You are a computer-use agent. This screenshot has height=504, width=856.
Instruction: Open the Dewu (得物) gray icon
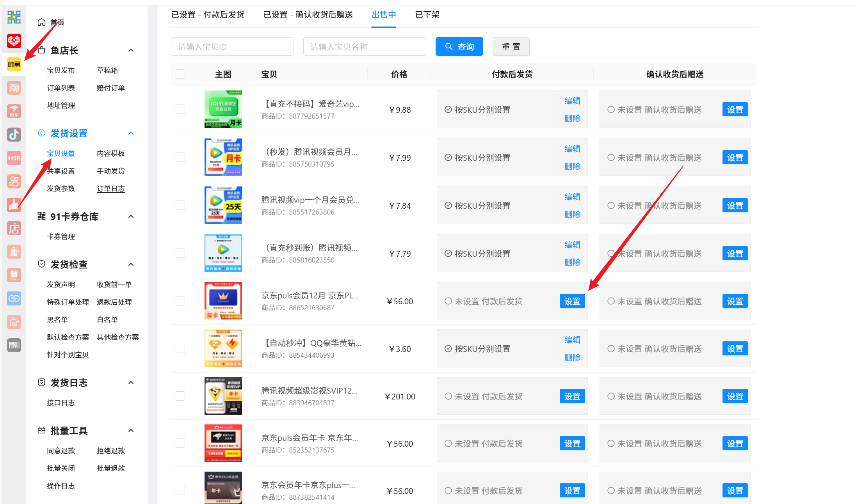click(x=14, y=345)
